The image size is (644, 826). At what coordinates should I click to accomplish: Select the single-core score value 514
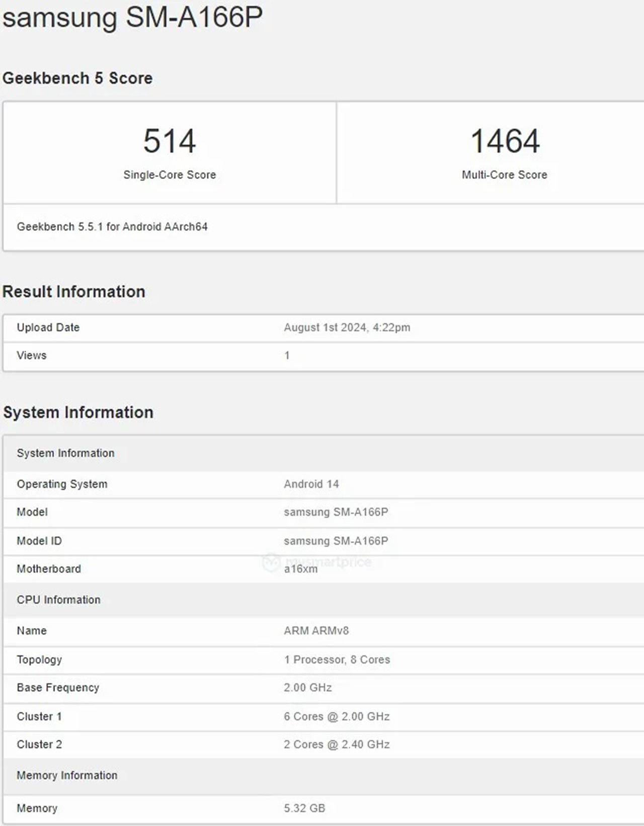[170, 140]
